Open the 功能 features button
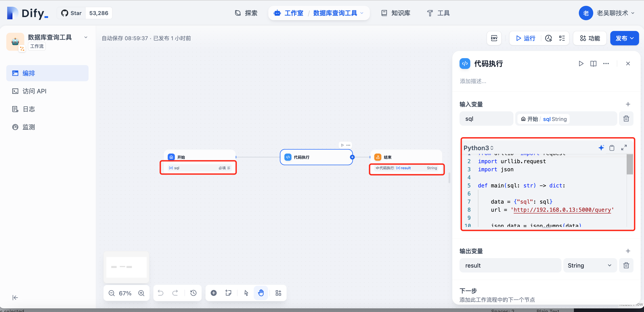Screen dimensions: 644x312 pyautogui.click(x=590, y=38)
